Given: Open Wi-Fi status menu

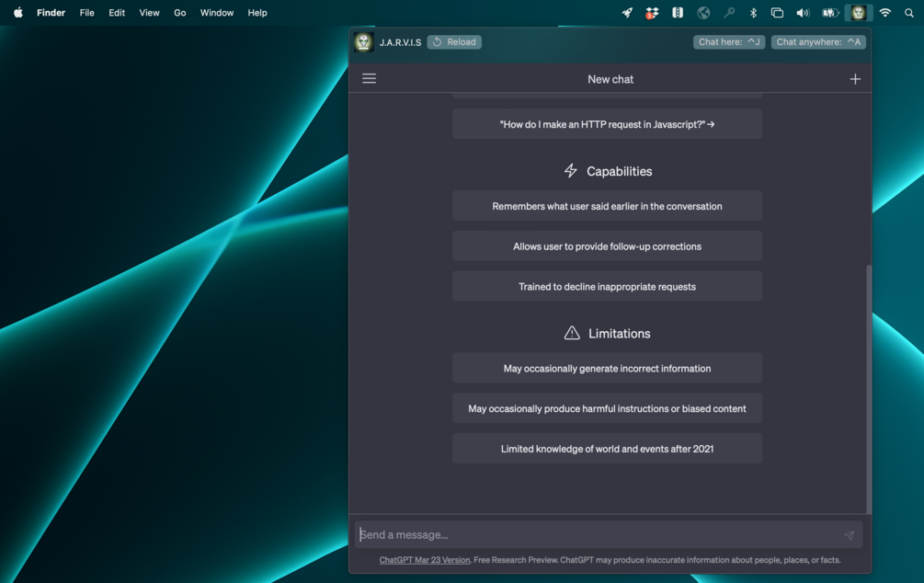Looking at the screenshot, I should coord(885,12).
